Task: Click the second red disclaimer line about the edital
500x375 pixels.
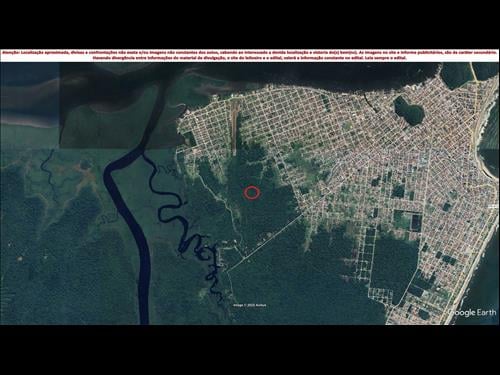Action: 250,58
